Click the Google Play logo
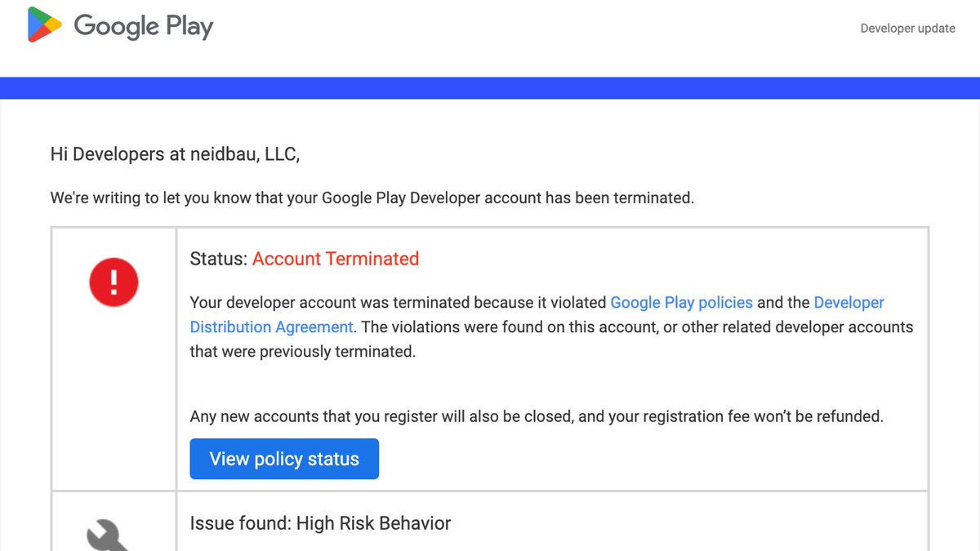Viewport: 980px width, 551px height. (120, 25)
